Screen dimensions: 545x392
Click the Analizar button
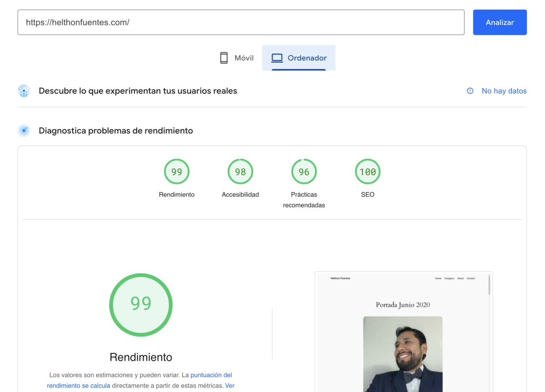pos(500,22)
